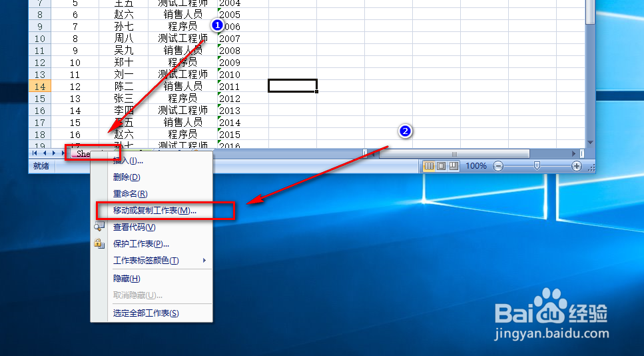This screenshot has height=356, width=644.
Task: Select row header 10
Action: click(x=40, y=39)
